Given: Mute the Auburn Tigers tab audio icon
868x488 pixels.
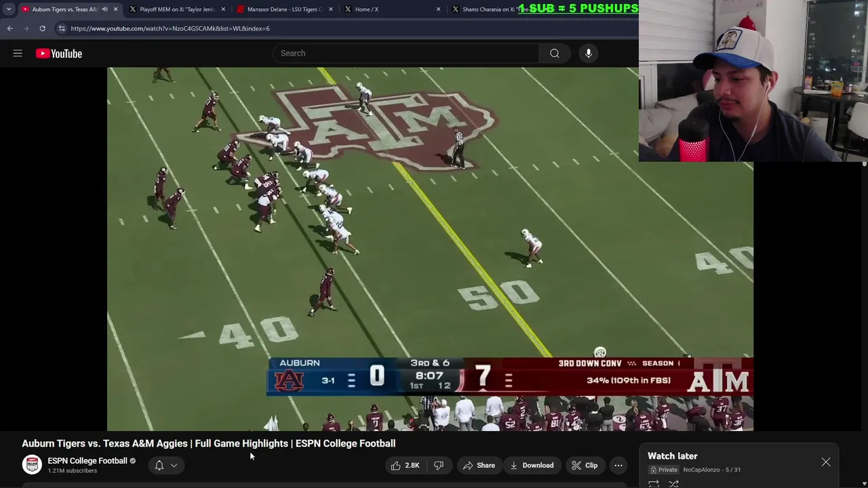Looking at the screenshot, I should 104,9.
